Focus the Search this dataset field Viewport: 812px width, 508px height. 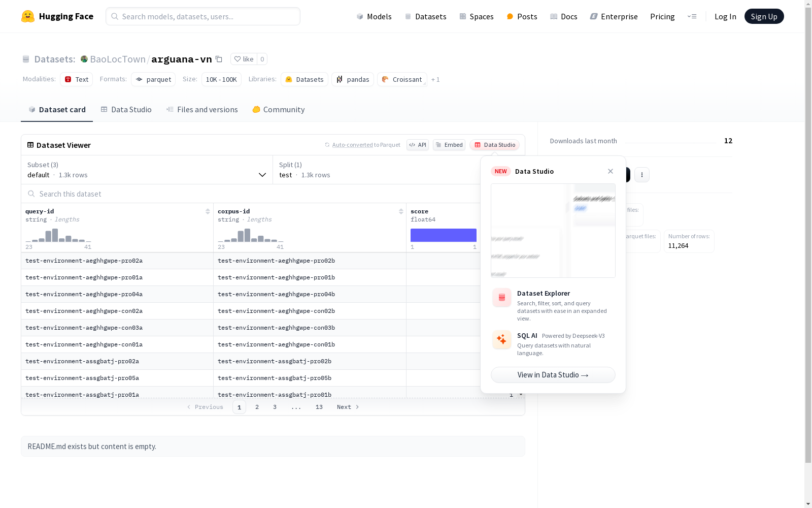click(251, 194)
